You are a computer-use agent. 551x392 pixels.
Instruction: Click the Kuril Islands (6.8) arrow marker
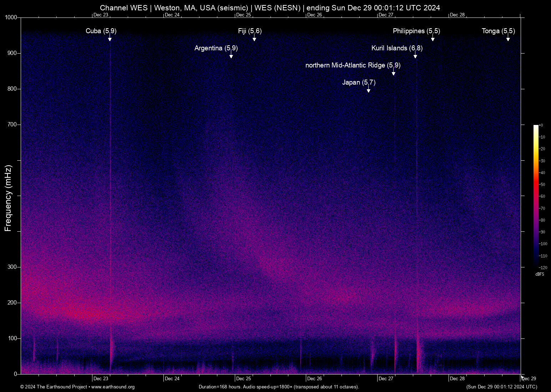[x=415, y=56]
